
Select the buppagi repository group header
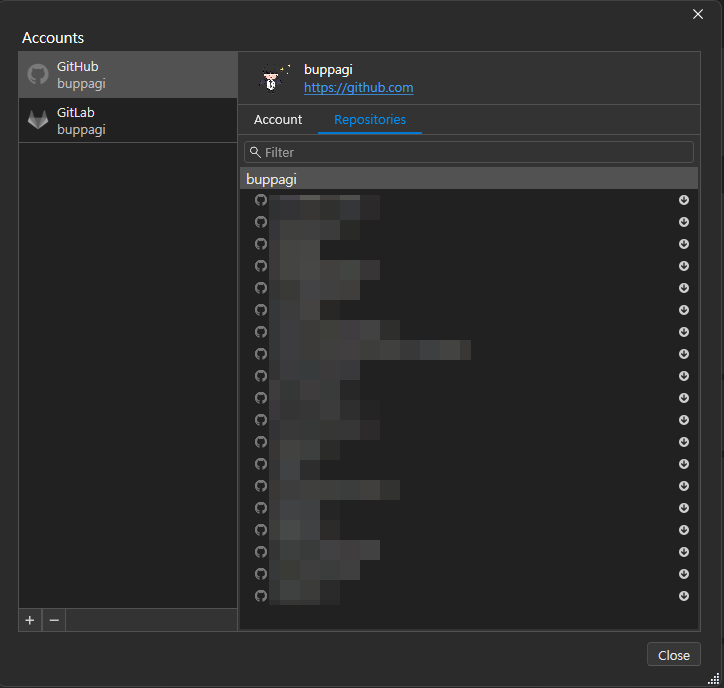coord(469,179)
